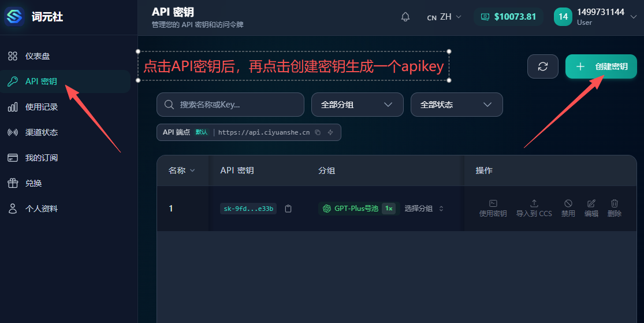644x323 pixels.
Task: Open the notification bell
Action: coord(405,17)
